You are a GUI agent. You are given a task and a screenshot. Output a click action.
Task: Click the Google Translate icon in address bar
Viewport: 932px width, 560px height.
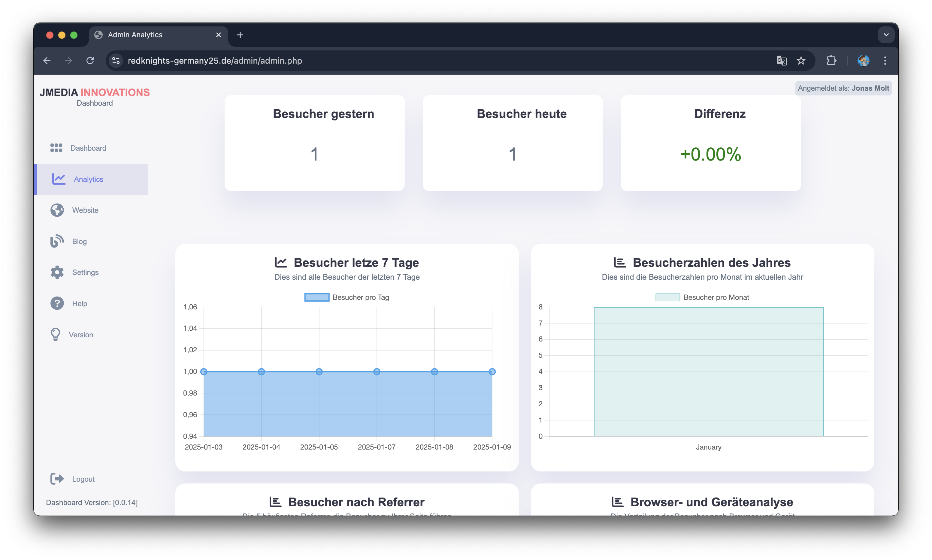(781, 61)
